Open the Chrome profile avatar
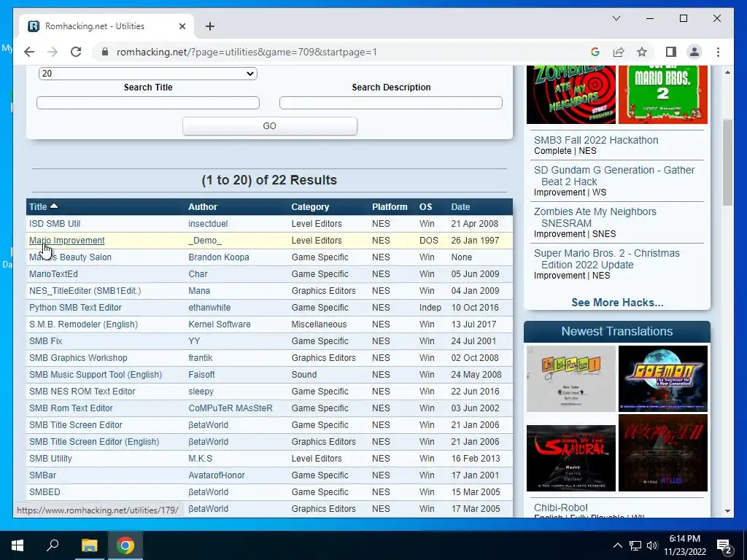 [x=694, y=52]
